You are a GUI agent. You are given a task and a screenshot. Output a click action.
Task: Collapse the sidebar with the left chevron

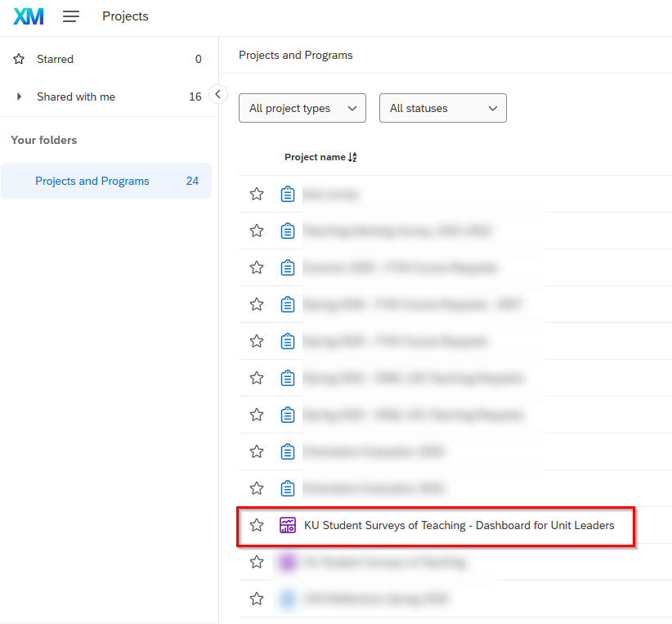click(218, 94)
